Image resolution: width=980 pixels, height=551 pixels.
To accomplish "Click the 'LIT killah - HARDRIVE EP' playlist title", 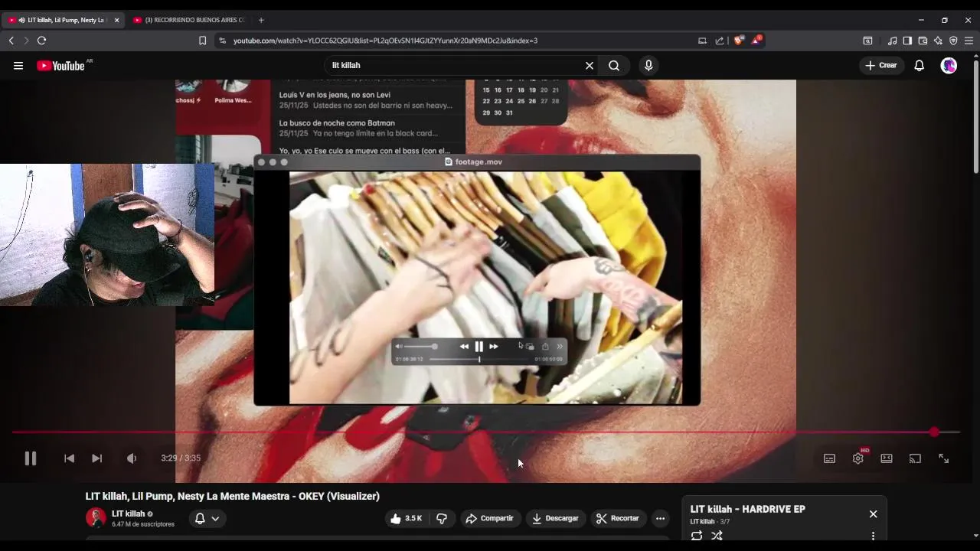I will point(748,510).
